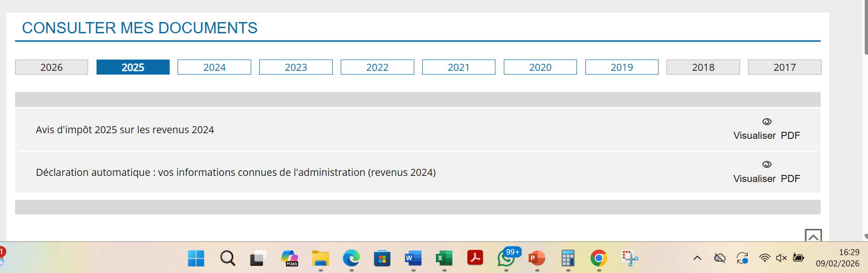Select the 2024 year tab
Screen dimensions: 868x273
click(x=214, y=67)
